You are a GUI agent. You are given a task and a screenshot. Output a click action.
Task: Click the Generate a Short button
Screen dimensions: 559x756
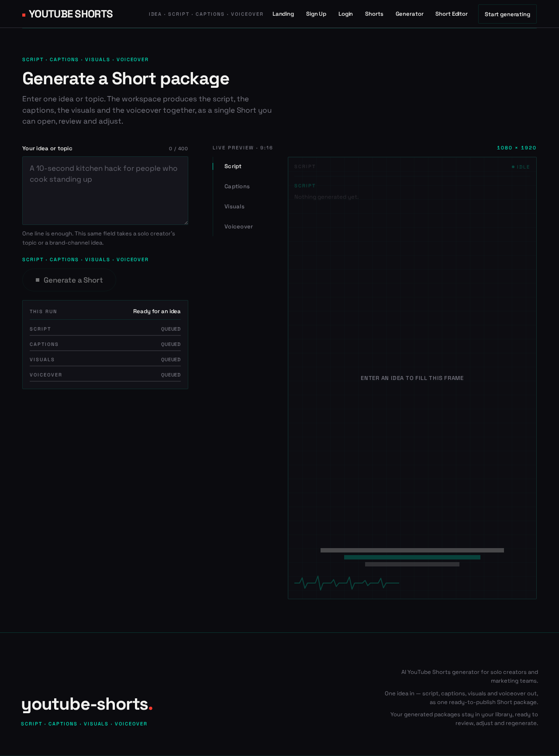[x=69, y=280]
